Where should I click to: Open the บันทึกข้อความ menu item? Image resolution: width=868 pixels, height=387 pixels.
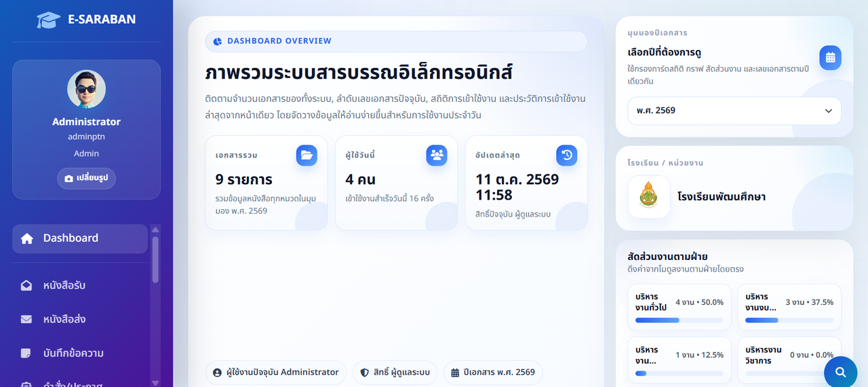pos(80,354)
